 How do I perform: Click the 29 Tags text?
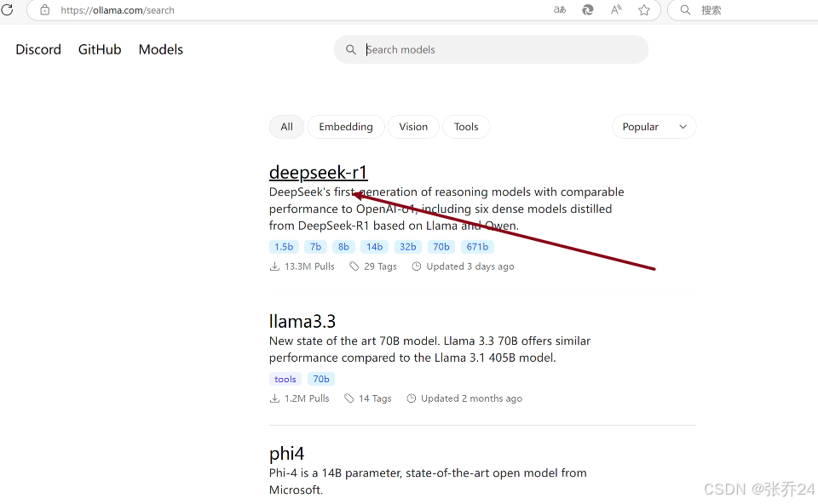coord(380,266)
